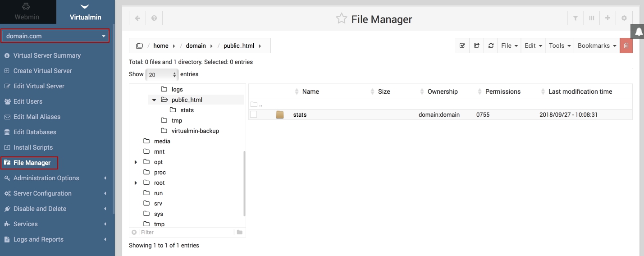Click the star favorite icon beside File Manager
This screenshot has width=644, height=256.
341,19
